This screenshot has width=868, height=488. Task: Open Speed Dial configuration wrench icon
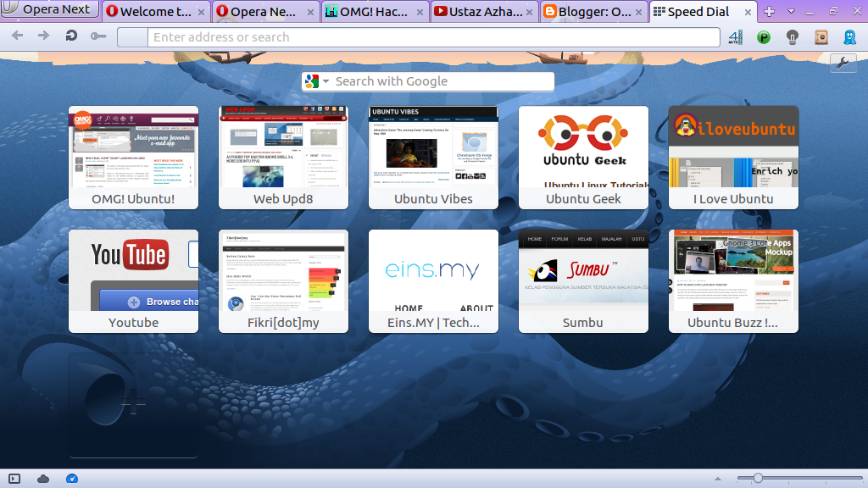click(x=843, y=63)
